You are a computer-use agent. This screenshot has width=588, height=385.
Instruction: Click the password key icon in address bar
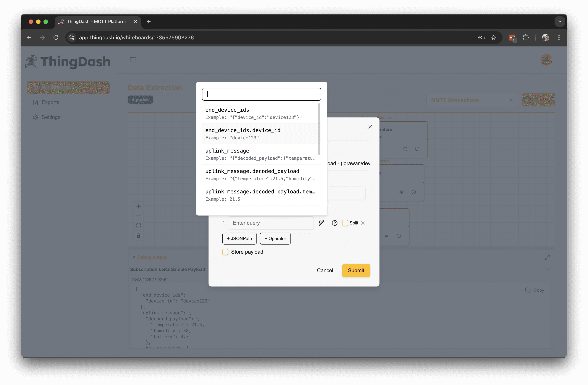[x=482, y=38]
